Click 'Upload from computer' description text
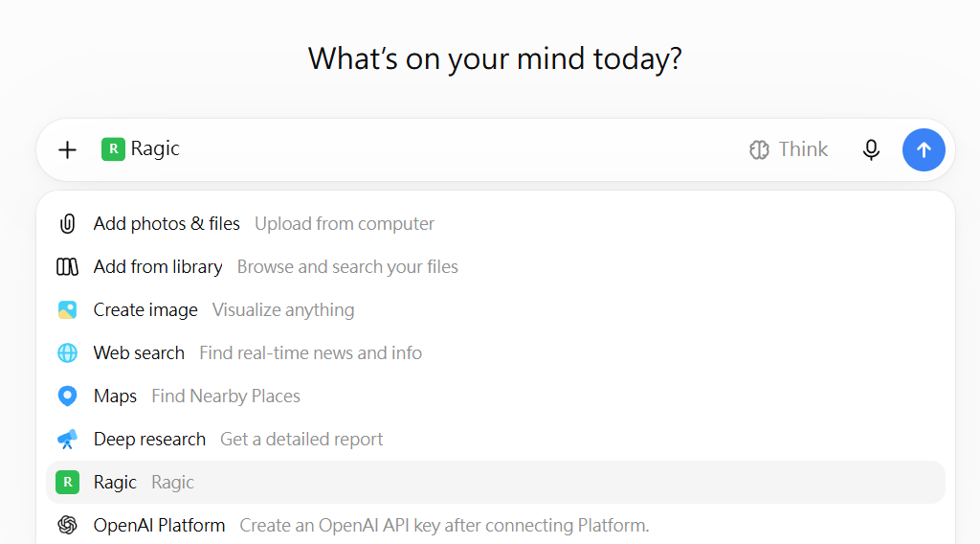Image resolution: width=980 pixels, height=544 pixels. (x=345, y=224)
